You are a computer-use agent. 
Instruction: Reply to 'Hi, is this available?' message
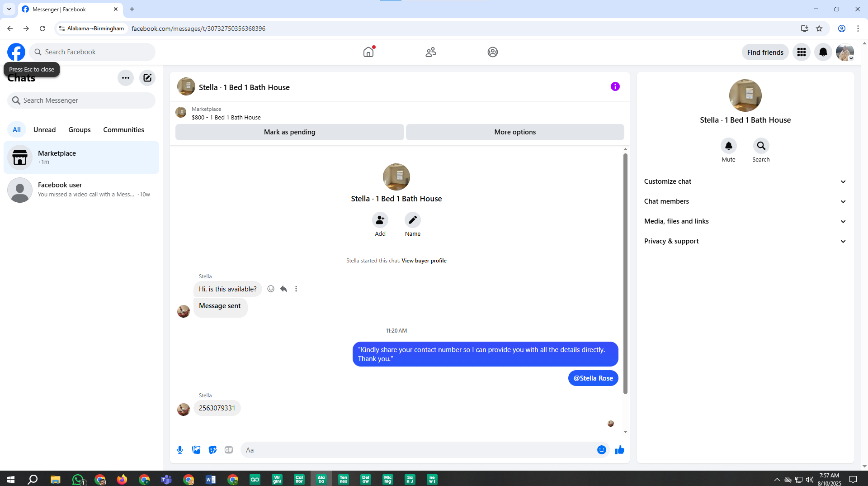[283, 289]
